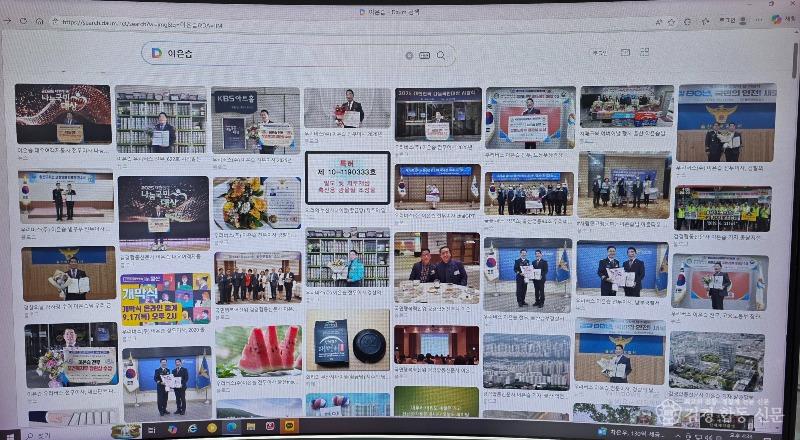This screenshot has width=800, height=440.
Task: Open the sliced watermelon image thumbnail
Action: coord(257,350)
